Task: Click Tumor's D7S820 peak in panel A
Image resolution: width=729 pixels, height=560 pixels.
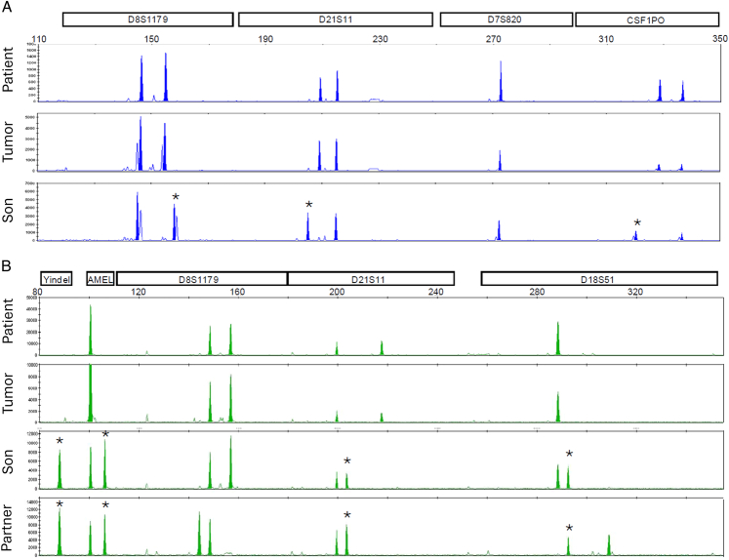Action: (500, 160)
